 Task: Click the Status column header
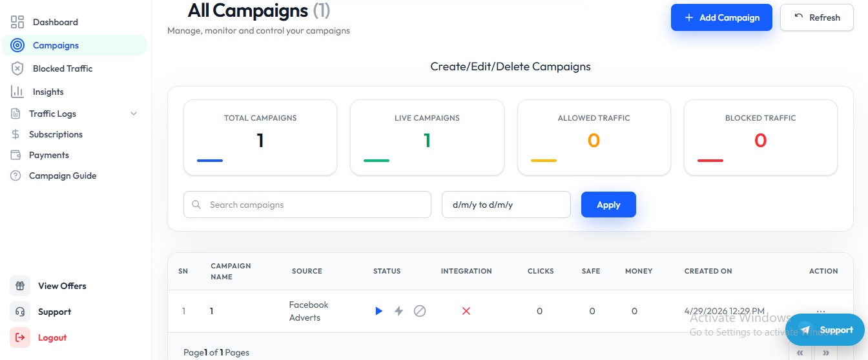click(387, 271)
